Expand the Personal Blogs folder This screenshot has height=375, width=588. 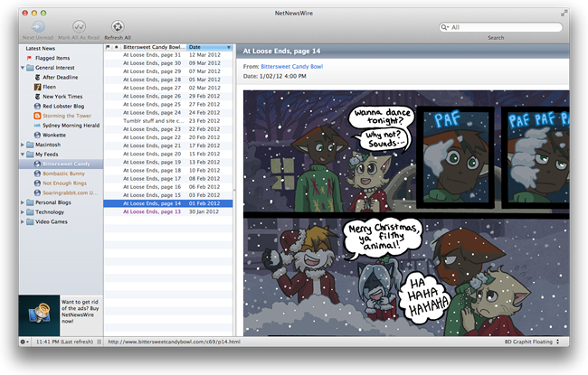click(x=23, y=202)
